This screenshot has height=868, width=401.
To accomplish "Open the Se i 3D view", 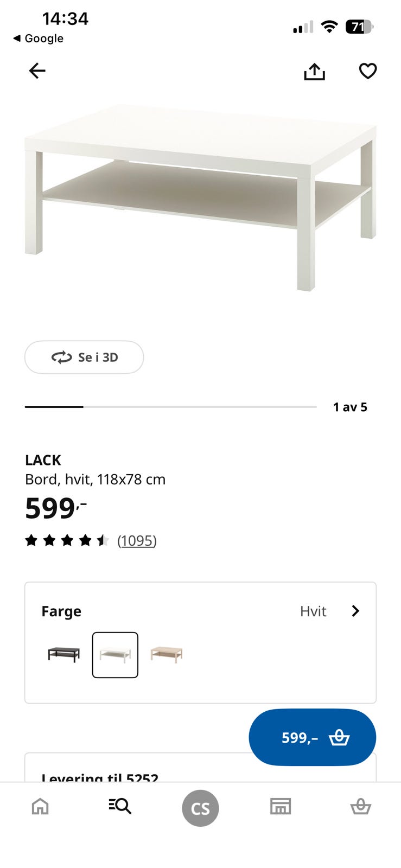I will click(x=84, y=357).
